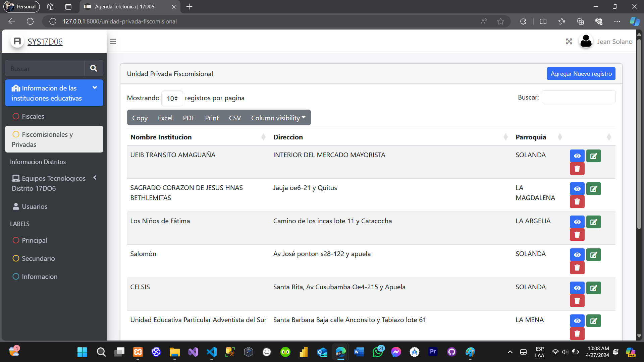Click Agregar Nuevo registro button
The height and width of the screenshot is (362, 644).
580,73
